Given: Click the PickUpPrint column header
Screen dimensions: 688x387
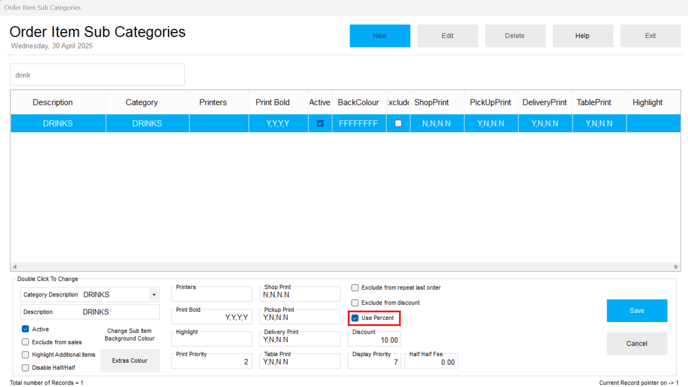Looking at the screenshot, I should click(x=491, y=102).
